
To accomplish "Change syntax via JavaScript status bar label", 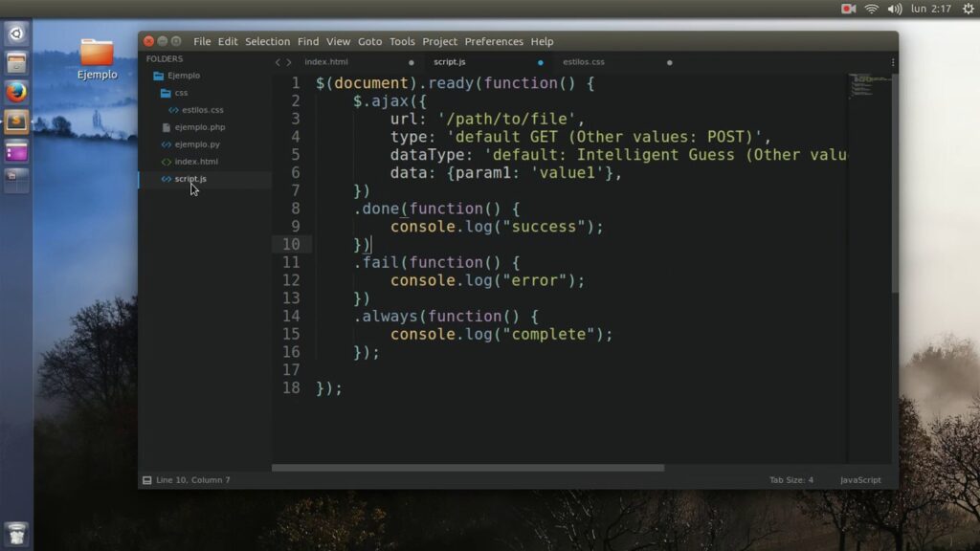I will (860, 480).
